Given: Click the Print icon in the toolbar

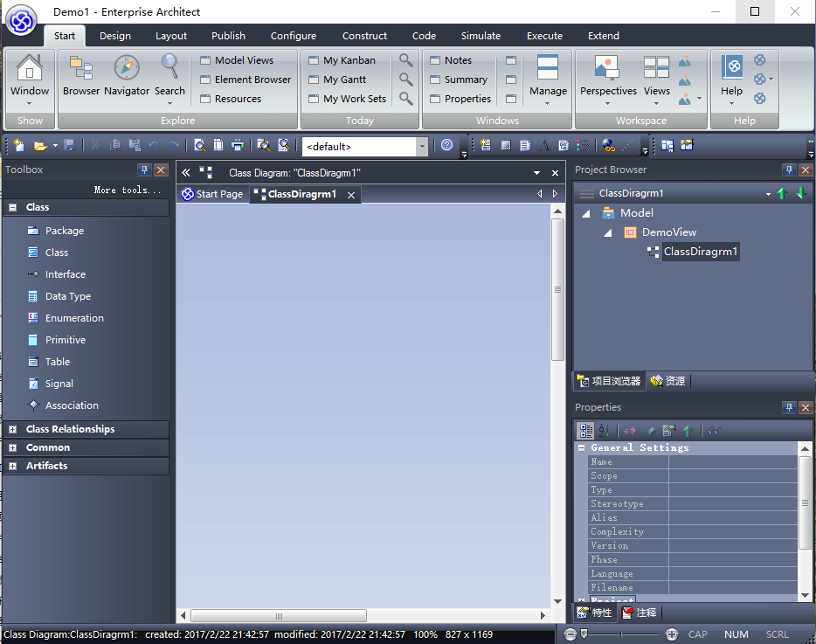Looking at the screenshot, I should [238, 145].
